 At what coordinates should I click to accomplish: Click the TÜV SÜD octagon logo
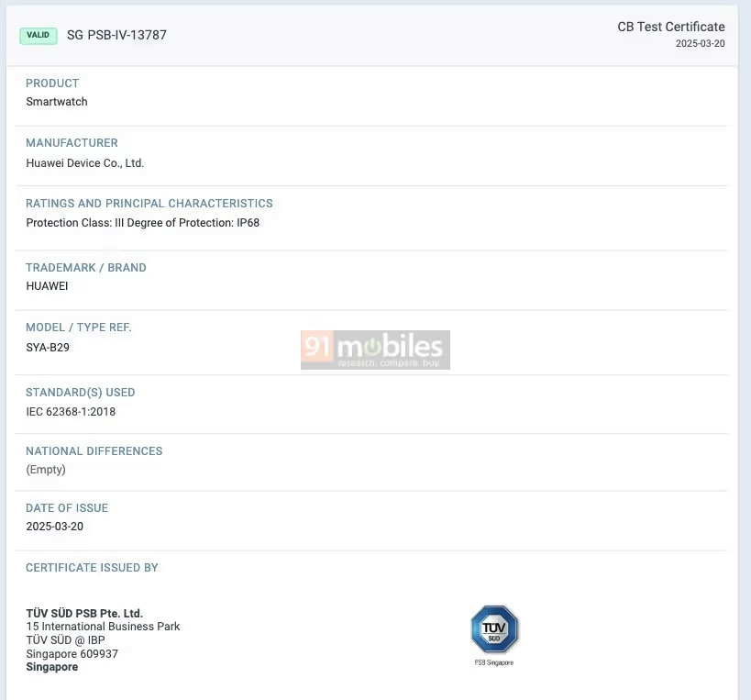494,629
